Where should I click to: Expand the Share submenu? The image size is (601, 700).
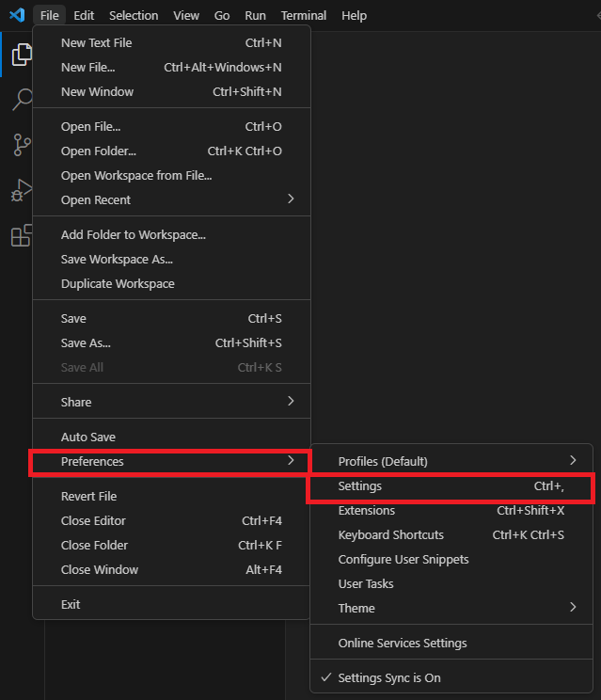pos(171,403)
